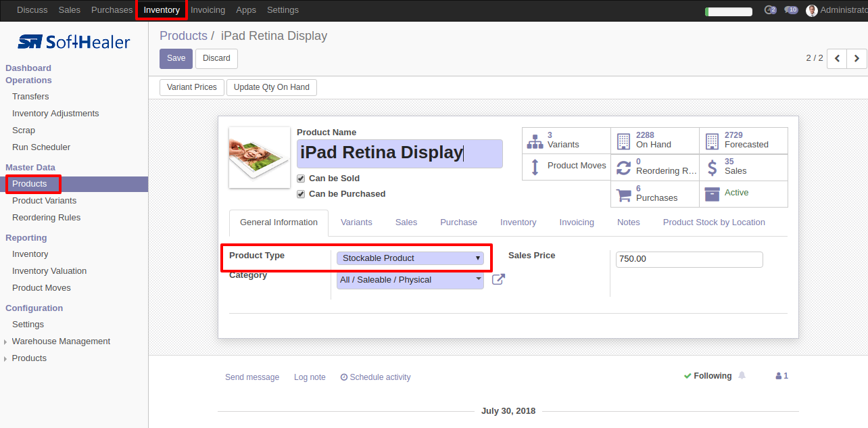Screen dimensions: 868x428
Task: Click the notification bell icon near Following
Action: (x=742, y=376)
